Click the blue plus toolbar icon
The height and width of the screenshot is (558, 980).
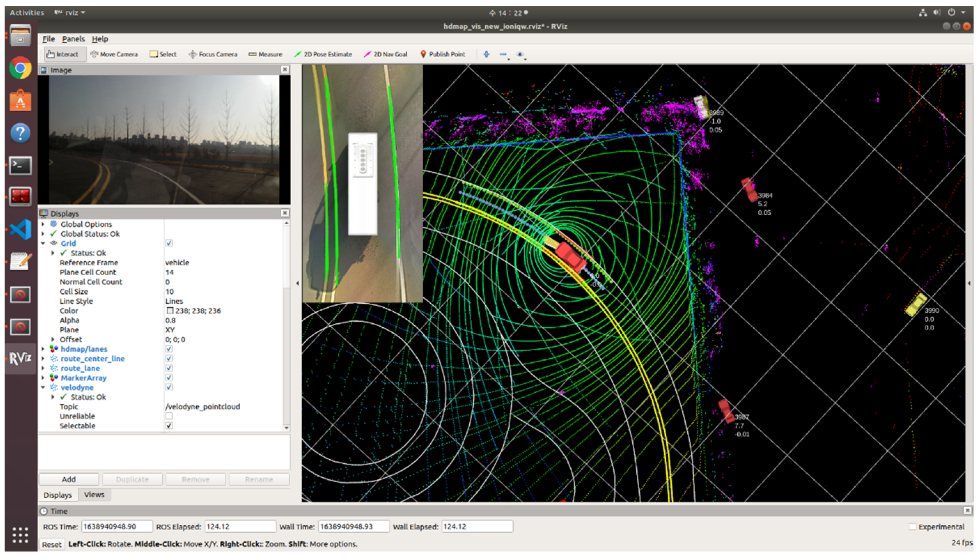[486, 54]
